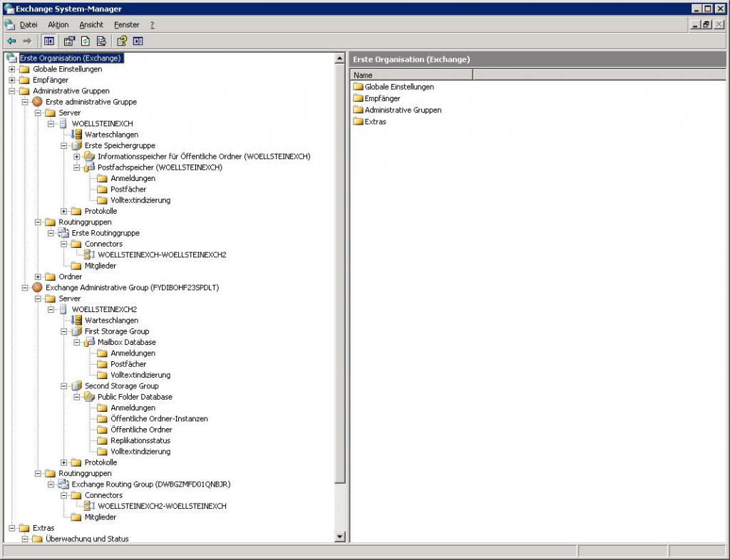This screenshot has height=560, width=730.
Task: Open the Aktion menu
Action: 58,25
